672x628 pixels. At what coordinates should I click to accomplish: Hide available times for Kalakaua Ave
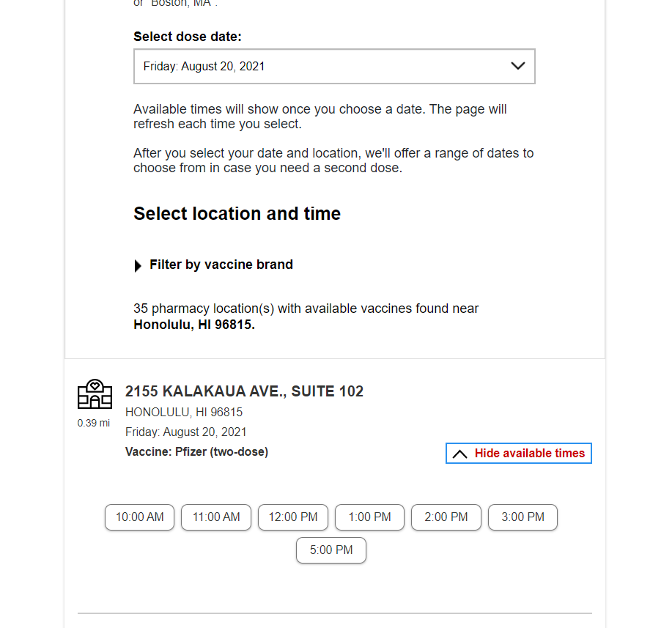coord(519,453)
